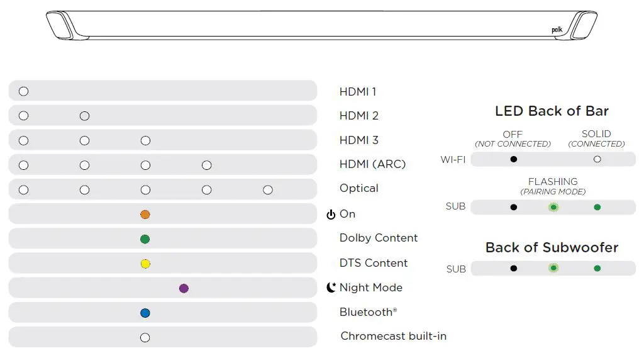Click the Chromecast built-in label
The image size is (644, 358).
(393, 336)
